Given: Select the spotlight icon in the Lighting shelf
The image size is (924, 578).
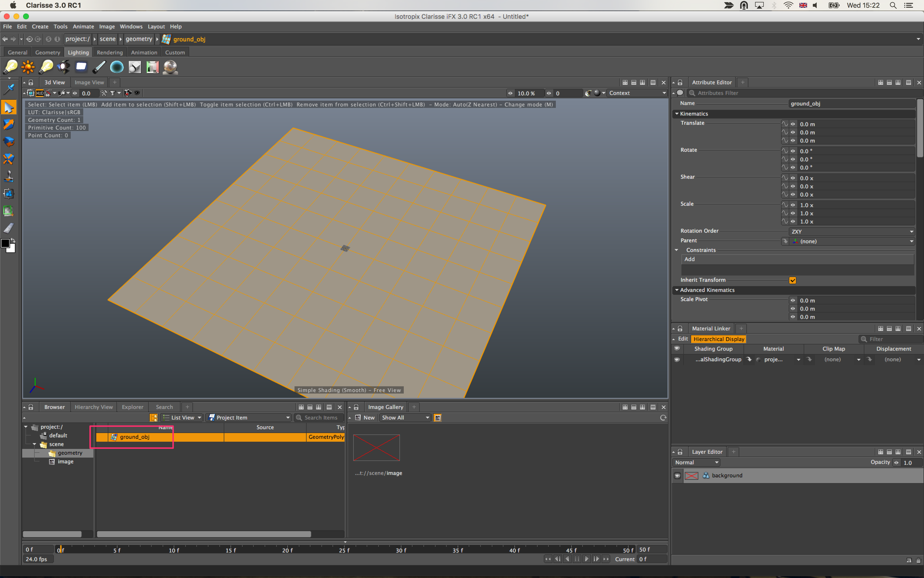Looking at the screenshot, I should pos(64,67).
